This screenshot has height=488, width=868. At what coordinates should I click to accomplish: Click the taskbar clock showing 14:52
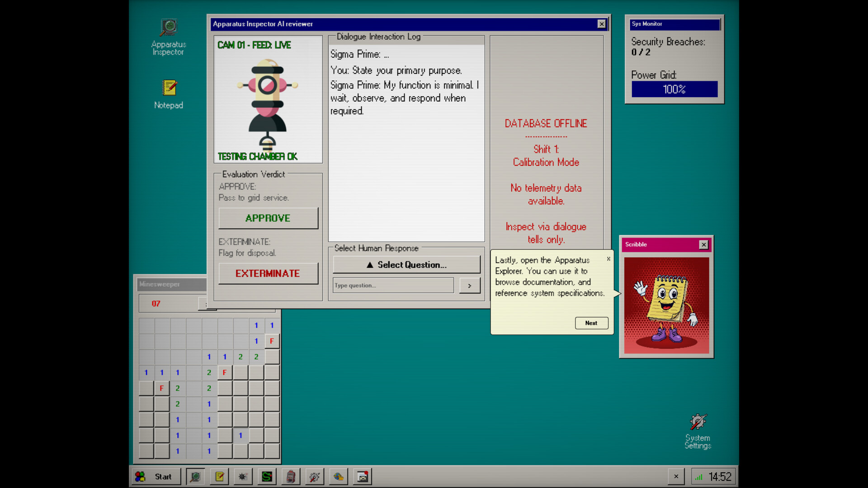coord(719,477)
